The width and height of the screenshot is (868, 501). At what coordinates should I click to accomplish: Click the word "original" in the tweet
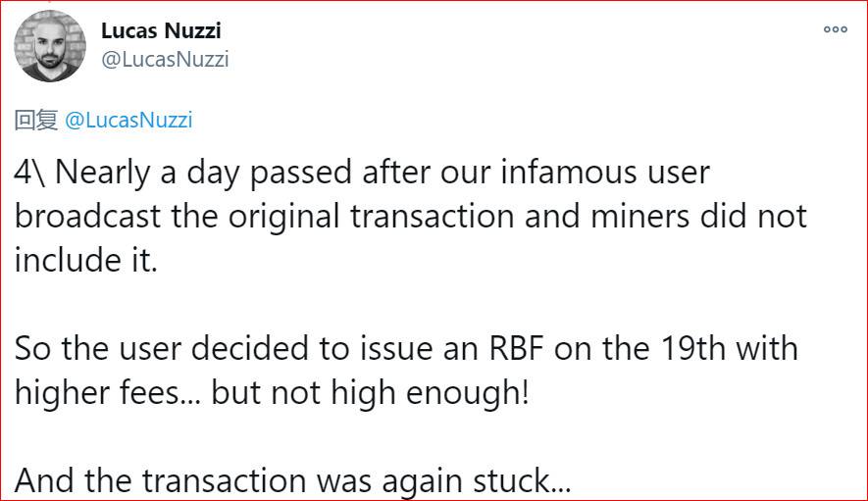point(318,216)
